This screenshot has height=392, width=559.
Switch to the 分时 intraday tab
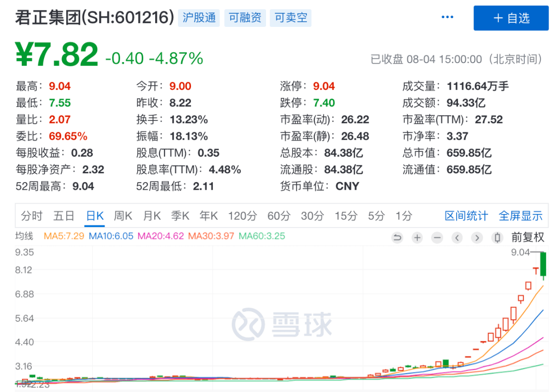[32, 216]
